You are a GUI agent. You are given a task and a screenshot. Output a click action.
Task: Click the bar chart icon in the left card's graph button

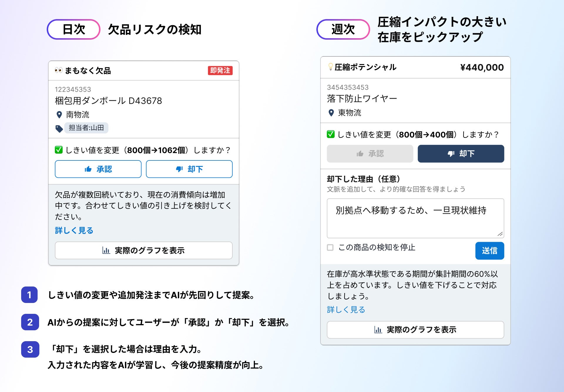click(106, 250)
